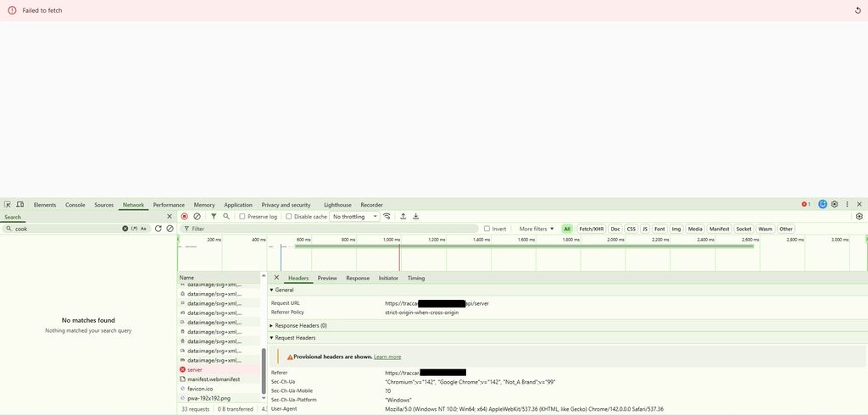Click the Learn more link
This screenshot has width=868, height=415.
[387, 357]
